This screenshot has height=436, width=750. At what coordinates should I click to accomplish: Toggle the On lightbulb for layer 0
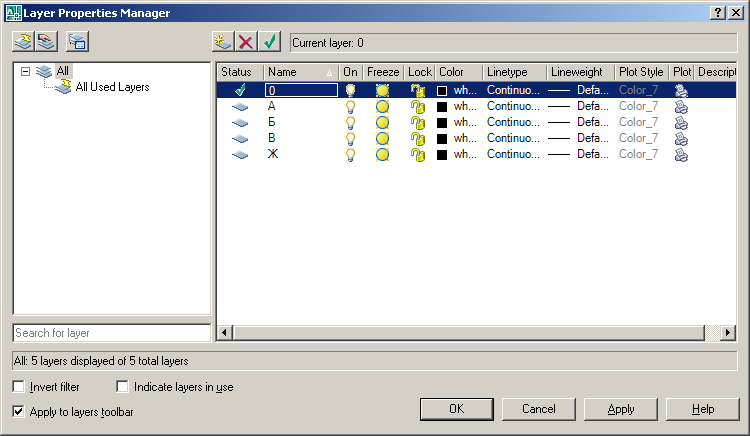coord(351,90)
